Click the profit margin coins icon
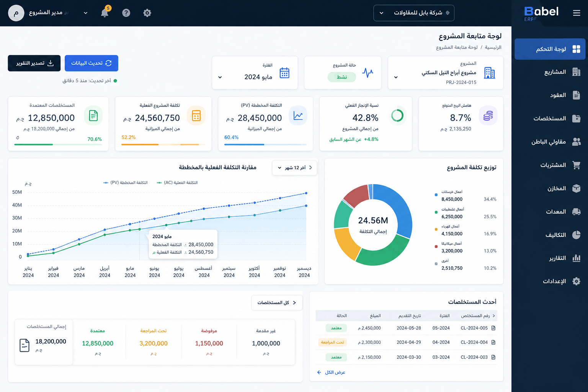 (488, 115)
